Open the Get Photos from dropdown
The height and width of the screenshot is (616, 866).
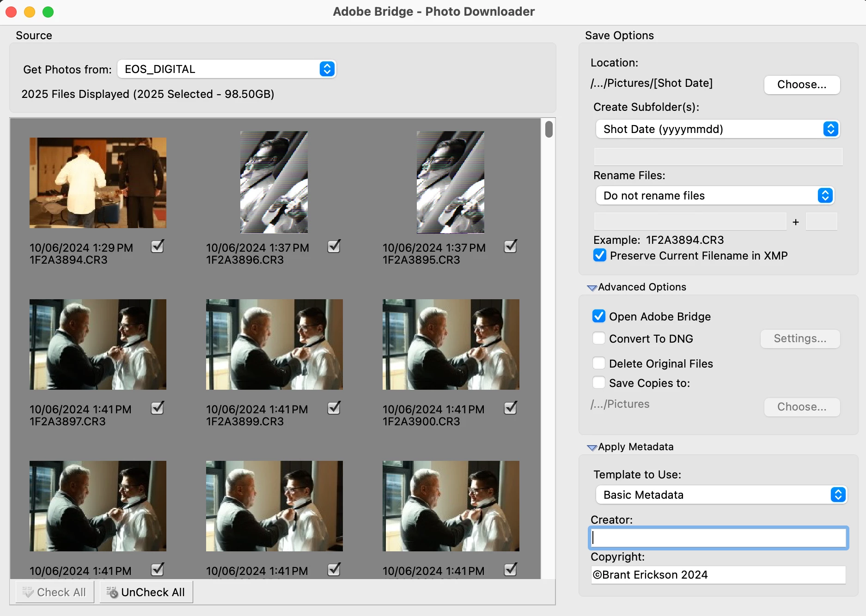point(226,69)
